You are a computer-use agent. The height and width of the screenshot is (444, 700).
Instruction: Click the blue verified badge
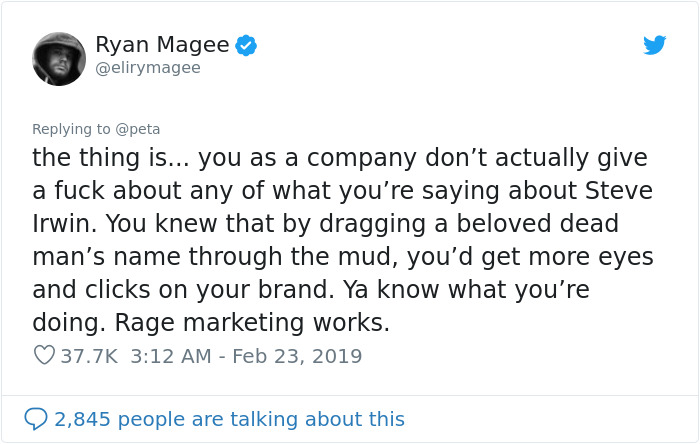click(246, 45)
